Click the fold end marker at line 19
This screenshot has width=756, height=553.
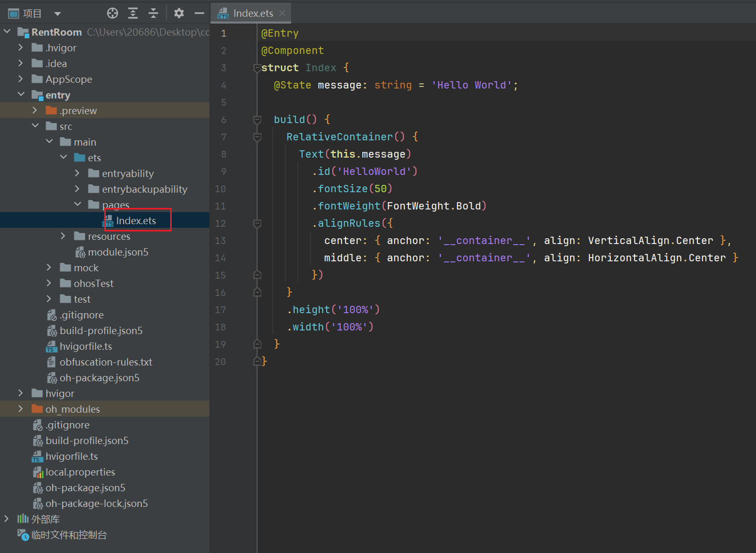click(257, 344)
